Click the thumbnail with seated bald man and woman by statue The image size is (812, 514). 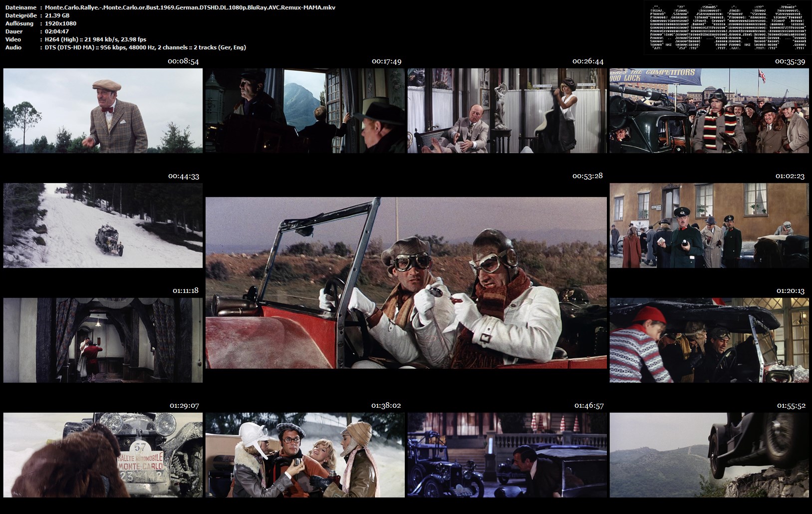tap(507, 111)
